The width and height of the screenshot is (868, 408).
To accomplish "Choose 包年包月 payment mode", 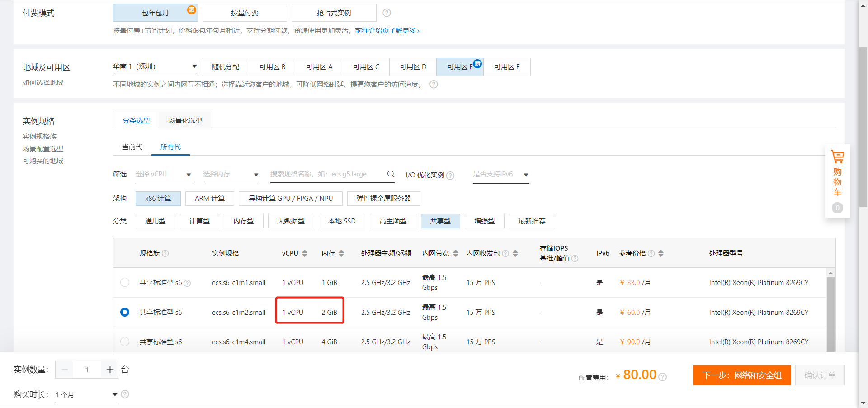I will (x=156, y=13).
